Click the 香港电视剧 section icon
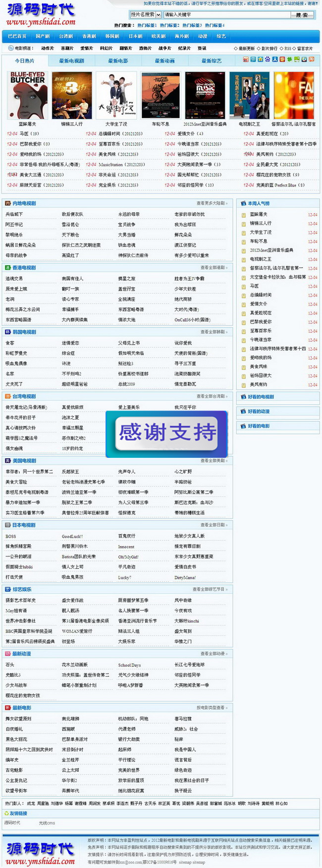 (8, 268)
